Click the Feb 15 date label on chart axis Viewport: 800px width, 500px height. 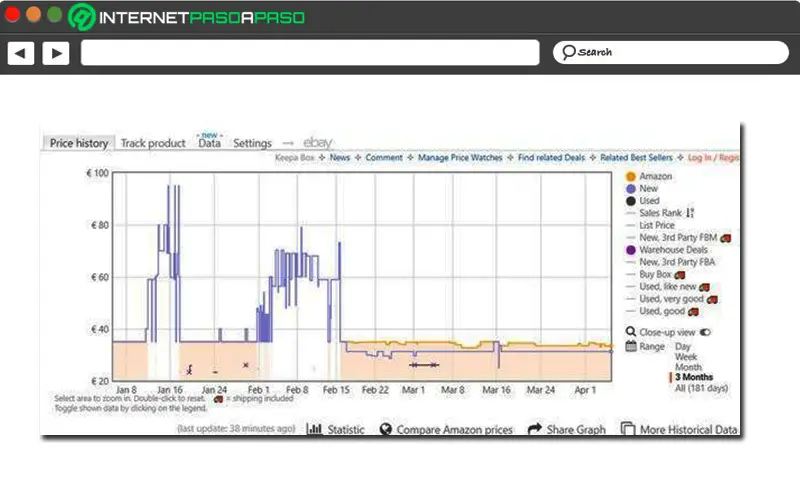(336, 390)
